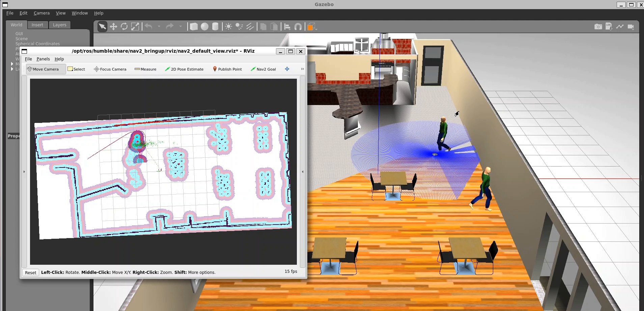Insert a cylinder shape from toolbar

[x=215, y=27]
